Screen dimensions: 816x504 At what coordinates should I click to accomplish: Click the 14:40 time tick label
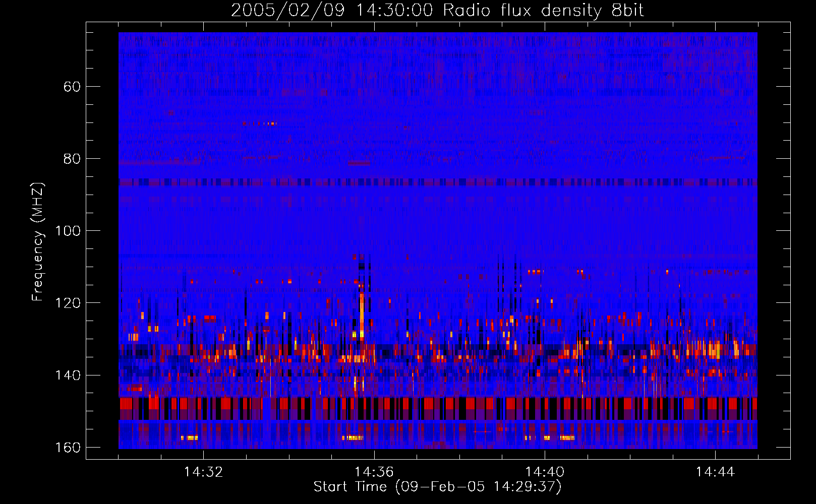coord(545,472)
